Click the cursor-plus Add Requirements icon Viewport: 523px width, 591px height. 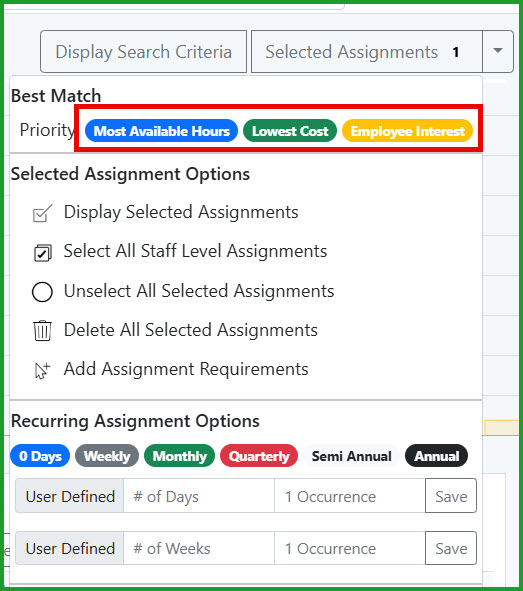pyautogui.click(x=42, y=371)
